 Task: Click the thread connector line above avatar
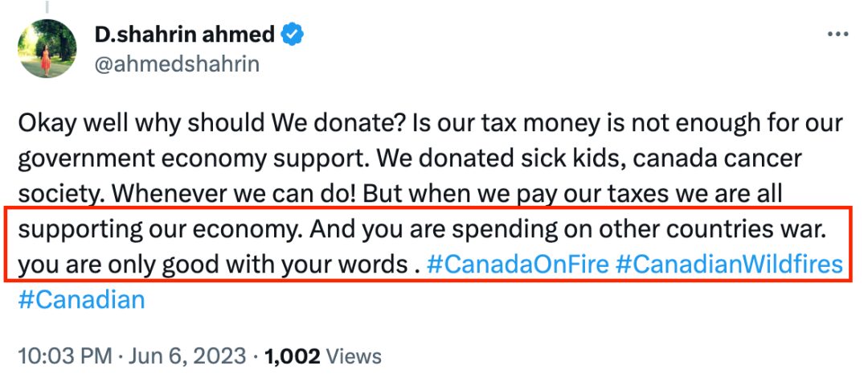coord(47,6)
